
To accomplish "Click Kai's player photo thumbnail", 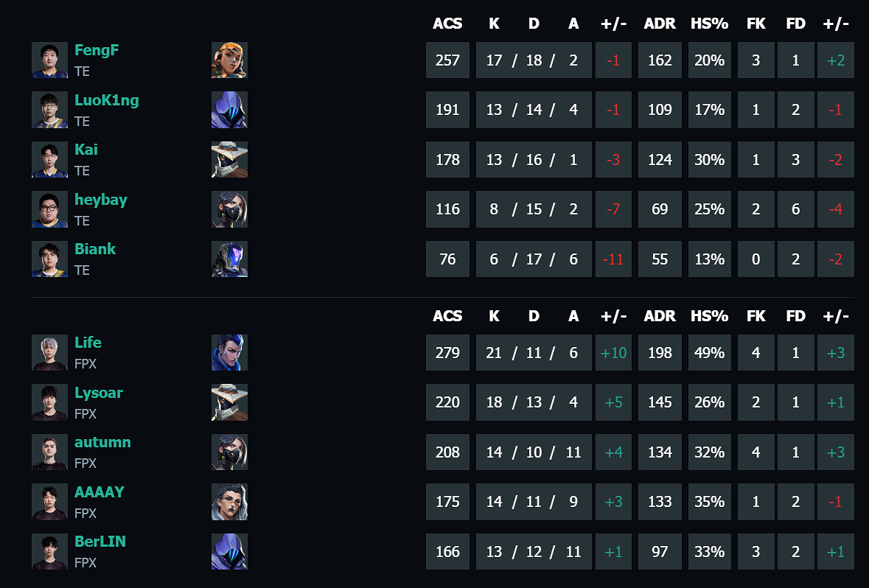I will point(49,160).
